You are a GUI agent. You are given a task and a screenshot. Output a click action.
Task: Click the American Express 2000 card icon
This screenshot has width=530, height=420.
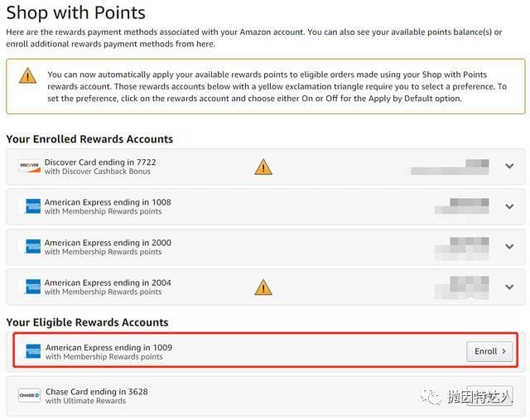tap(32, 247)
